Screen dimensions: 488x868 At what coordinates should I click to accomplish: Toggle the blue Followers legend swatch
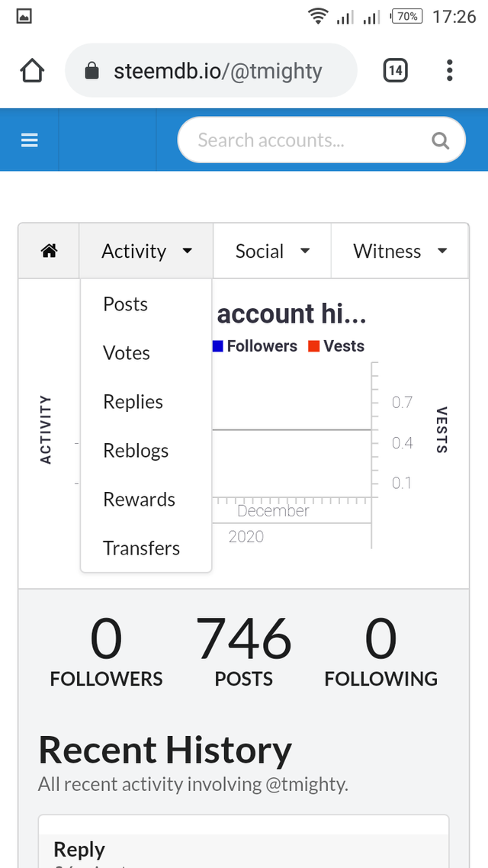[x=218, y=346]
